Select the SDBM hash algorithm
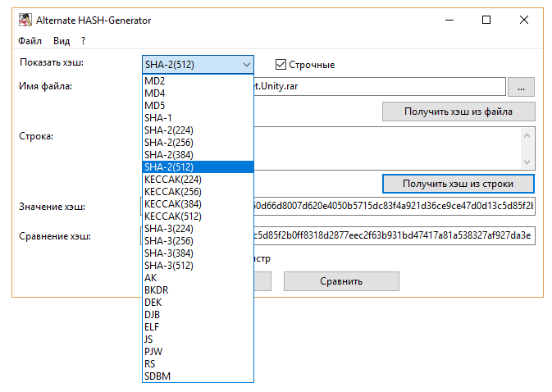Viewport: 552px width, 392px height. point(157,376)
